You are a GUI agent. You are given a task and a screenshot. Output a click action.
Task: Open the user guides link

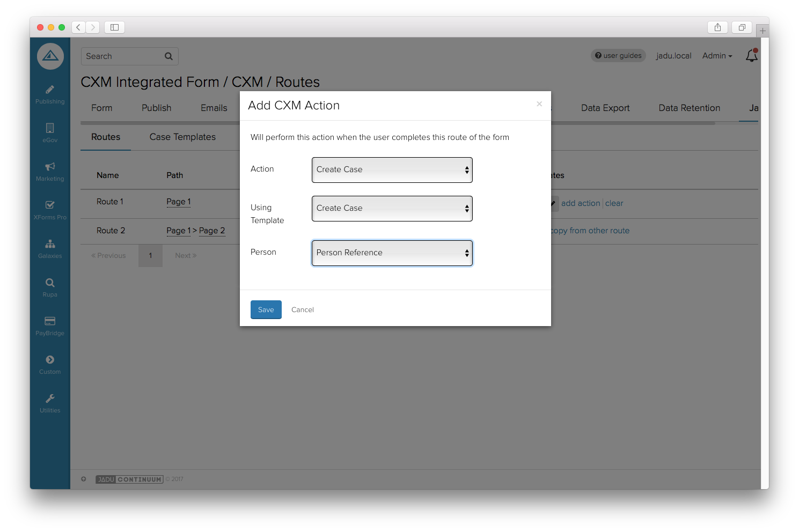coord(618,56)
